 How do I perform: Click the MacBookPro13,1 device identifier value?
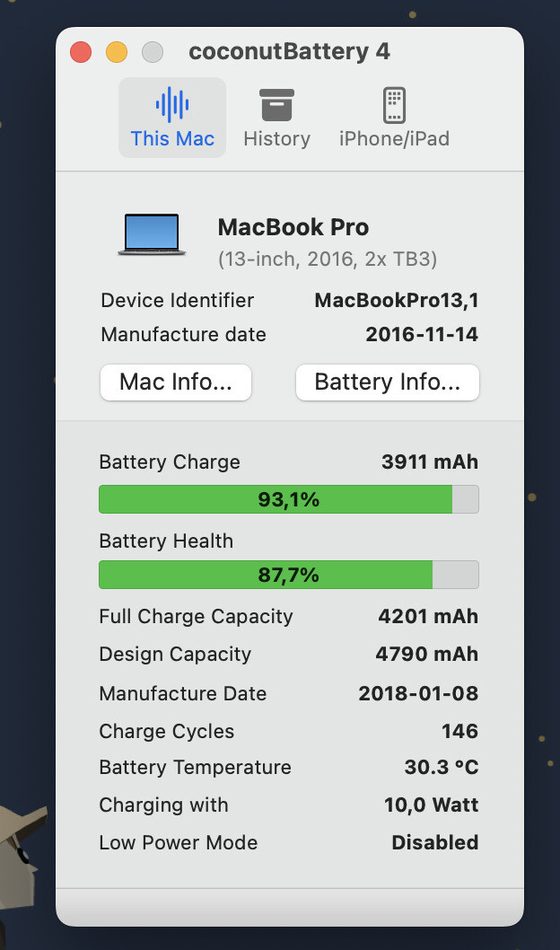pyautogui.click(x=396, y=300)
